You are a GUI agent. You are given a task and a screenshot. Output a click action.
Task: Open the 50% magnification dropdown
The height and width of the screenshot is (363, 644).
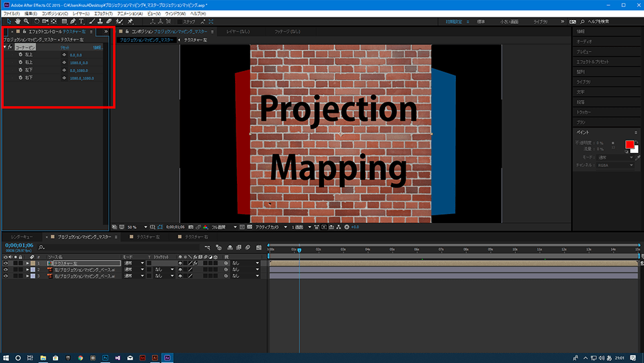(x=135, y=227)
